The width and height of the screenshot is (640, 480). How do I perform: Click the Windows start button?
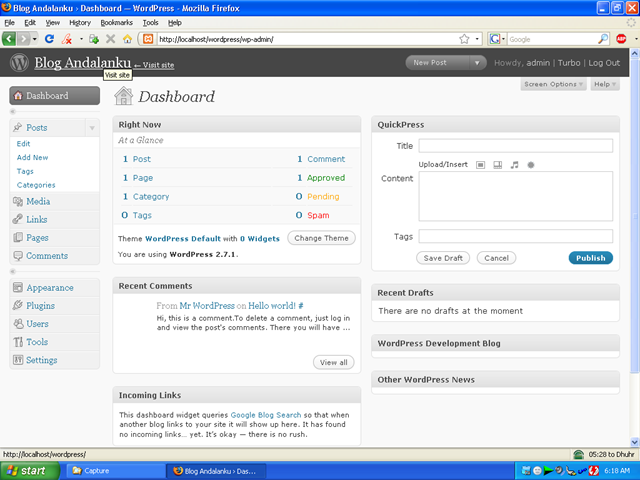pyautogui.click(x=30, y=471)
